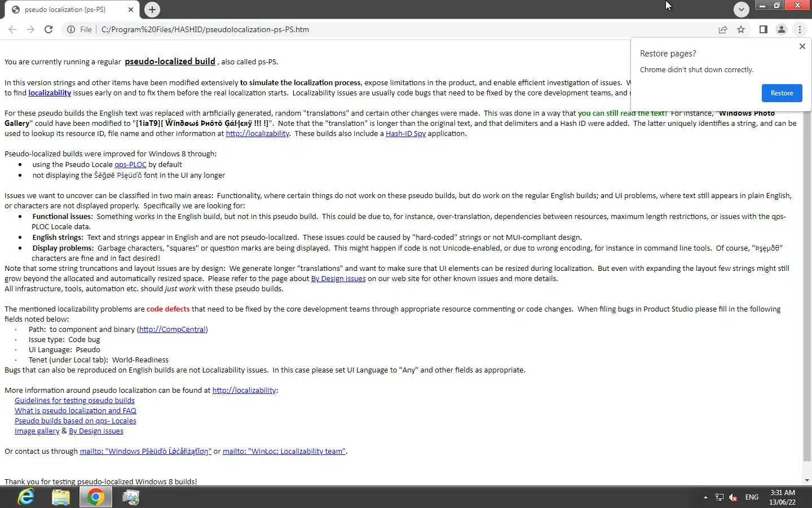Bookmark this page with the star icon
The height and width of the screenshot is (508, 812).
pos(741,29)
